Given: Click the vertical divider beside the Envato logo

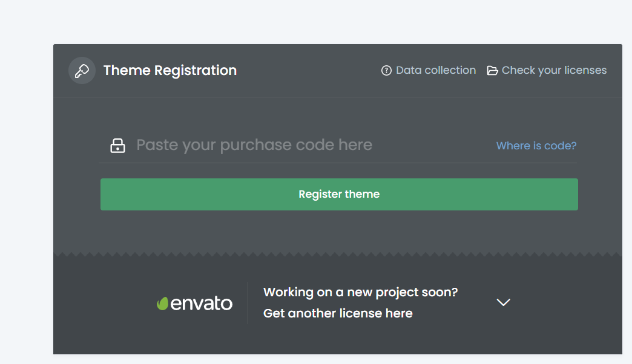Looking at the screenshot, I should tap(248, 302).
